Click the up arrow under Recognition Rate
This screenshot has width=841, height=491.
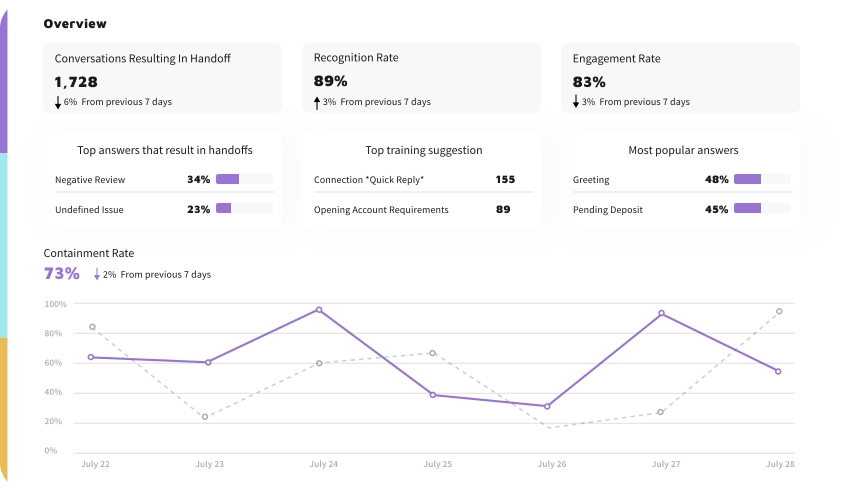point(317,102)
